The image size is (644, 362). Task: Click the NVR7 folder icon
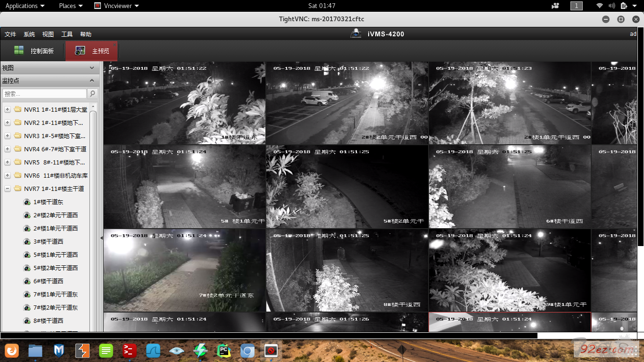tap(18, 189)
